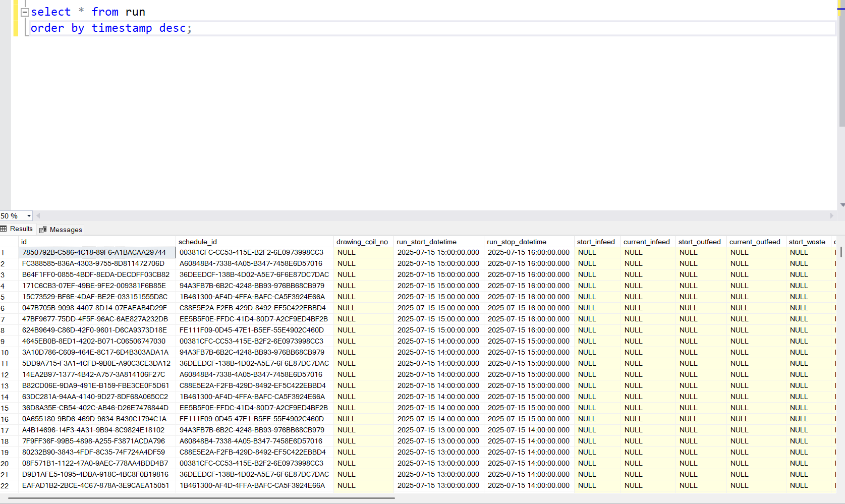Select the run_start_datetime column header
This screenshot has width=845, height=504.
pos(439,242)
